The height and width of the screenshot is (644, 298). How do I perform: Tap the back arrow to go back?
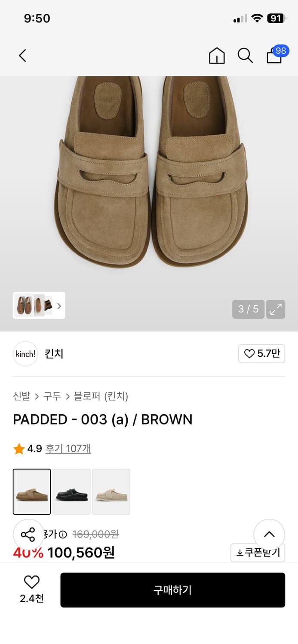click(22, 55)
